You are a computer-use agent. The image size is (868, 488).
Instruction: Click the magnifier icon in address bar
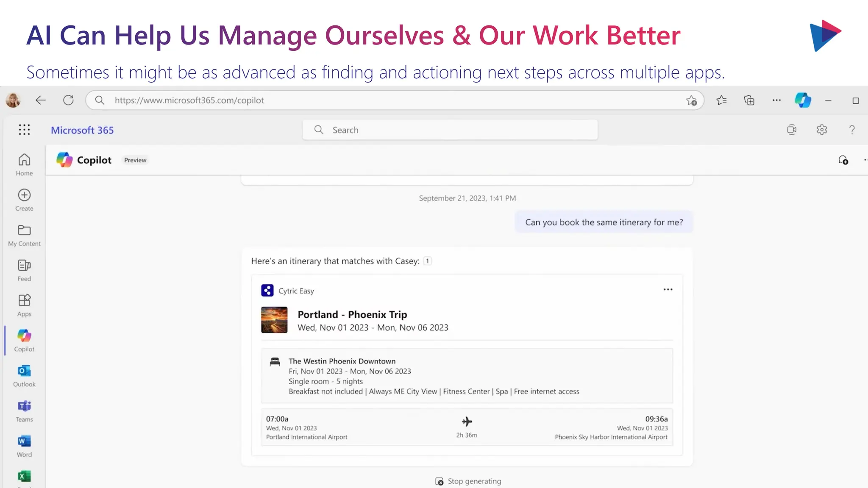pyautogui.click(x=100, y=100)
